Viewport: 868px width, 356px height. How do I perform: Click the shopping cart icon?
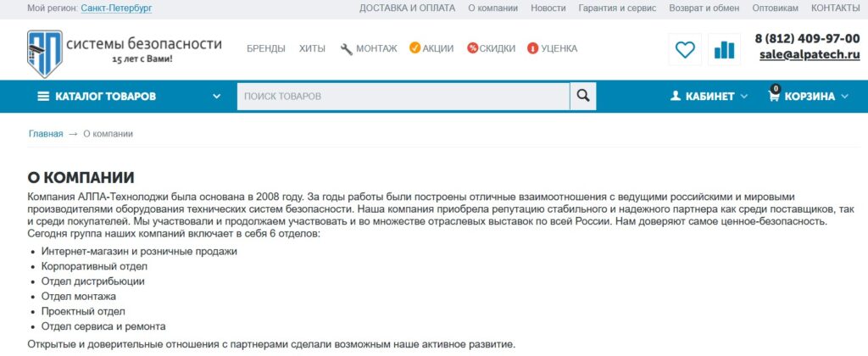[x=774, y=96]
